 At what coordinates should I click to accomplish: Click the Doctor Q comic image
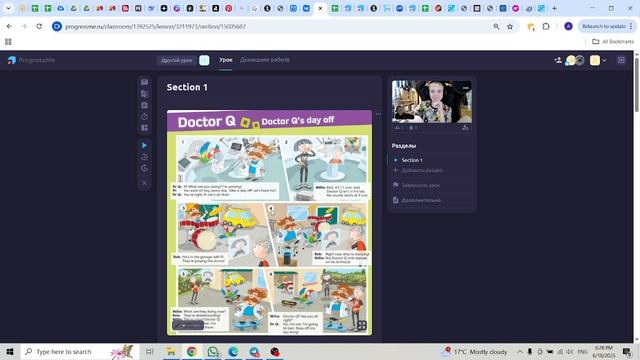click(x=269, y=223)
